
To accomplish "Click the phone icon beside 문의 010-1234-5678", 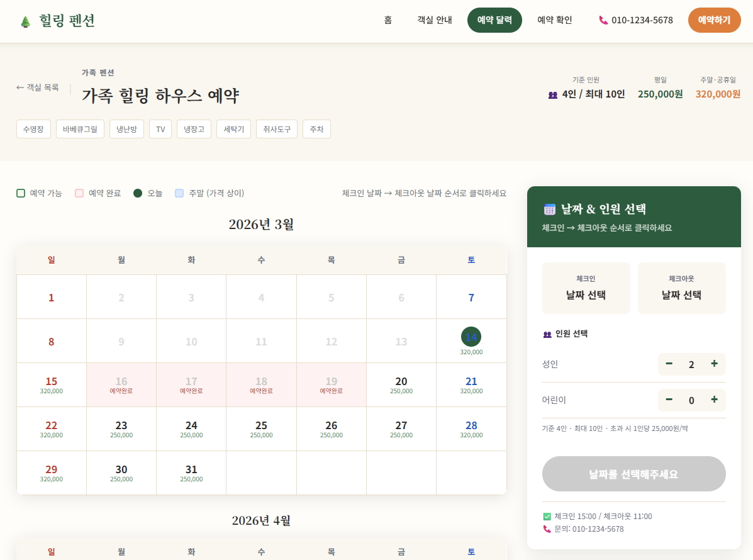I will pyautogui.click(x=547, y=529).
